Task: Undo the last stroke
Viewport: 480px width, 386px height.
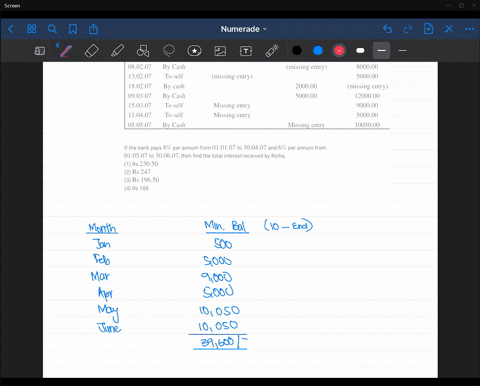Action: tap(387, 29)
